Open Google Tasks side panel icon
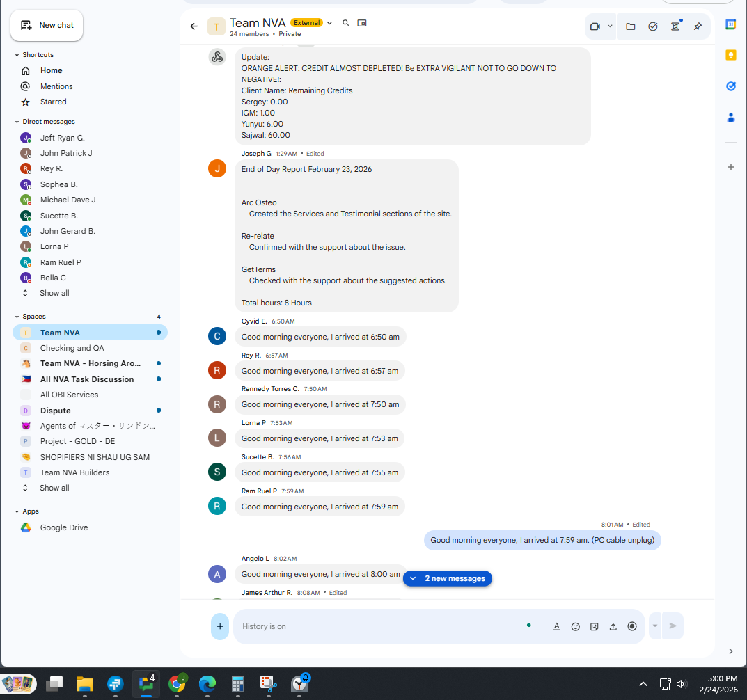 click(x=731, y=86)
